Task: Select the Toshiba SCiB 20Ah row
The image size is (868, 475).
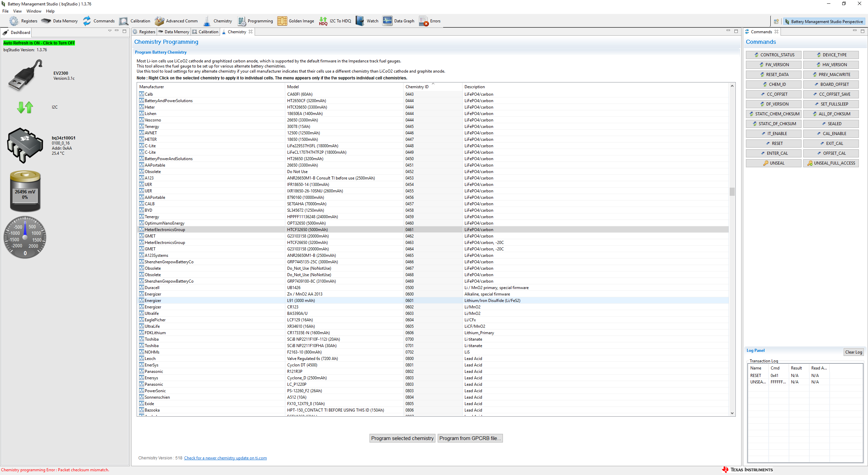Action: point(433,339)
